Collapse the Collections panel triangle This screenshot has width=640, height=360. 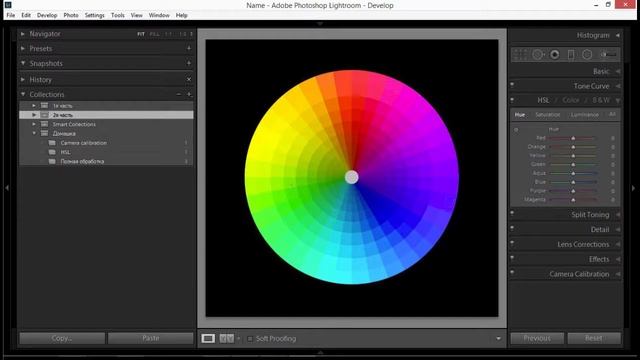pyautogui.click(x=23, y=94)
